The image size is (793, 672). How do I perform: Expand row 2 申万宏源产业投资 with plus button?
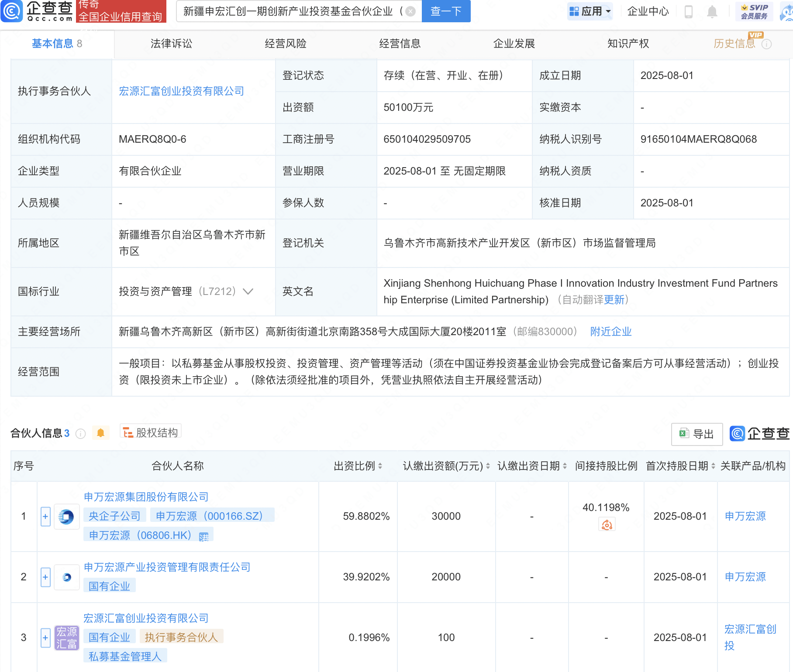pos(45,577)
